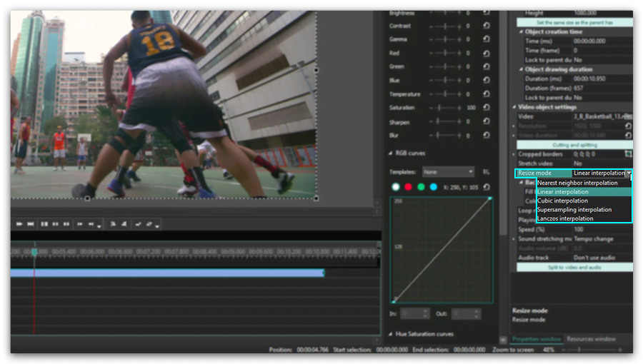
Task: Reset the Red value
Action: [x=487, y=54]
